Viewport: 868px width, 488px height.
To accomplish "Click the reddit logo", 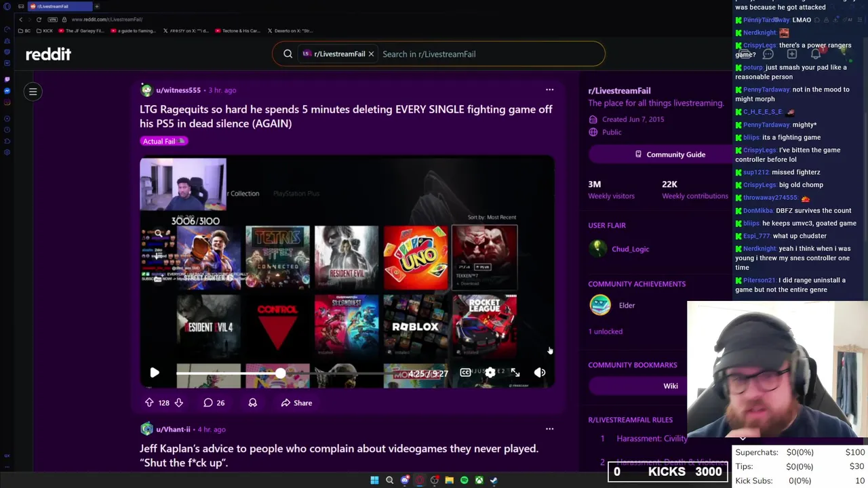I will (48, 54).
